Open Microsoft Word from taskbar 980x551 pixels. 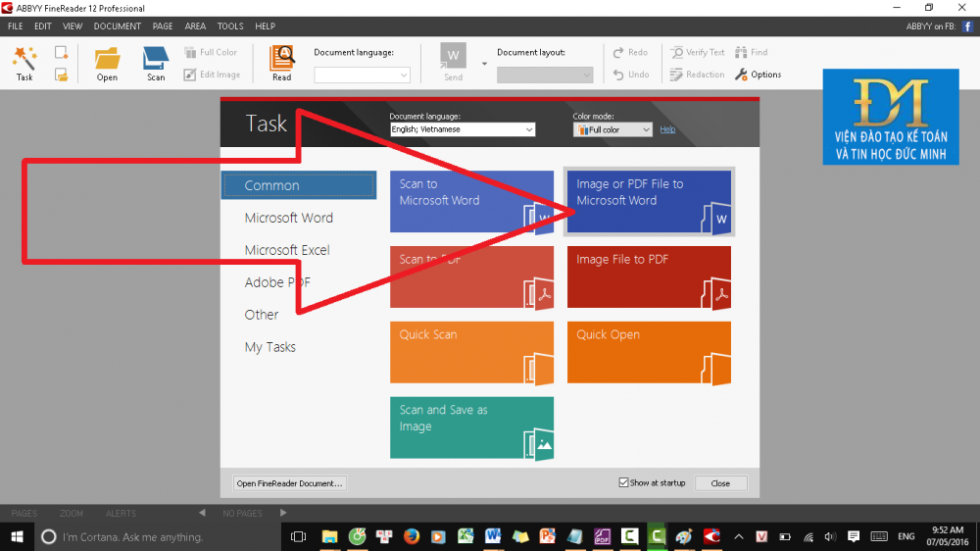493,536
